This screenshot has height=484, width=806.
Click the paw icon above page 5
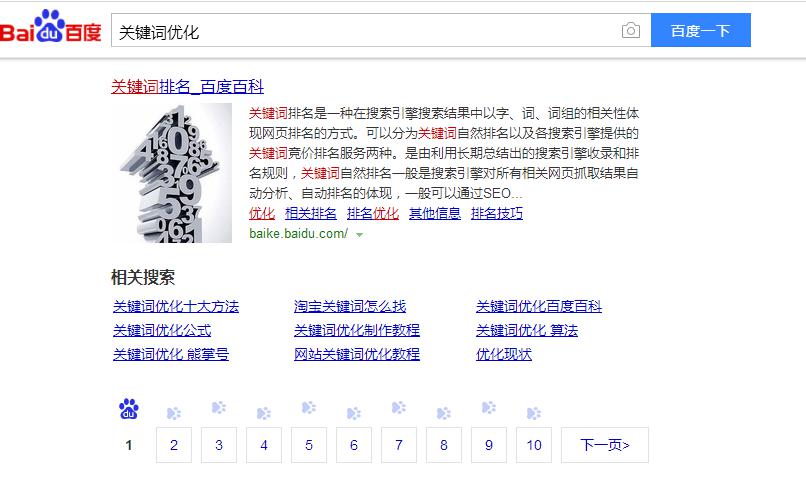309,408
